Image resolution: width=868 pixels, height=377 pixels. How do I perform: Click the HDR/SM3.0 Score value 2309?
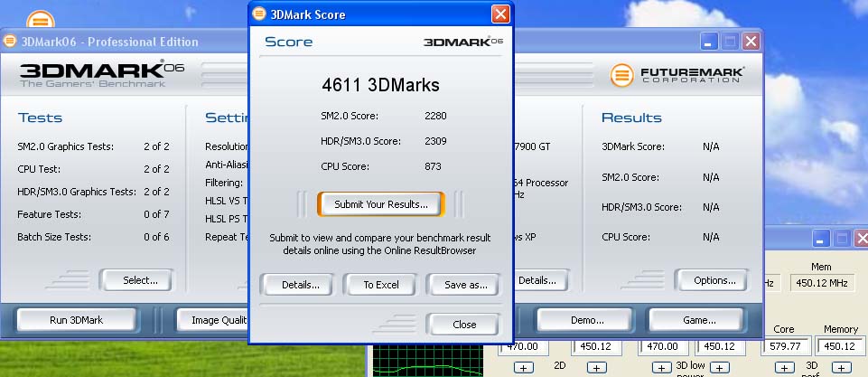tap(435, 141)
